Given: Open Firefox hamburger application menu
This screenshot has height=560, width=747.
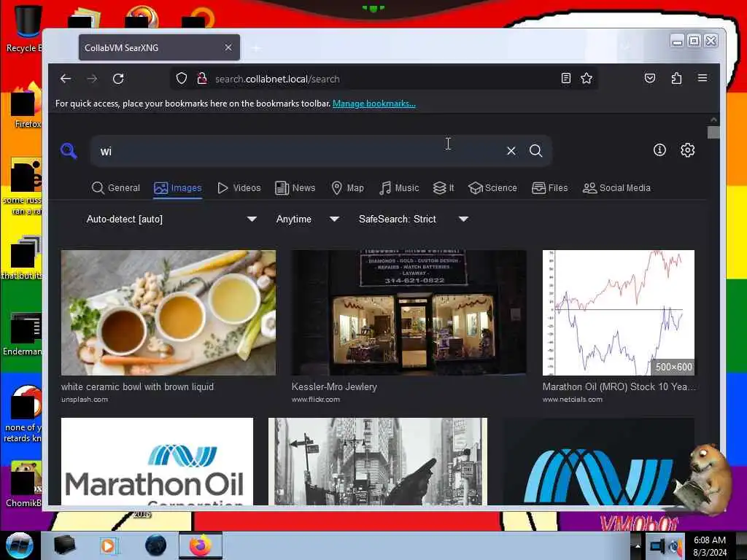Looking at the screenshot, I should (x=703, y=78).
